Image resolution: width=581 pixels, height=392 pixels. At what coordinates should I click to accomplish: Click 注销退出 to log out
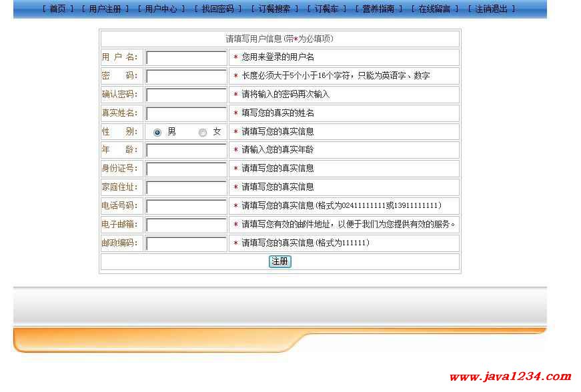(491, 9)
